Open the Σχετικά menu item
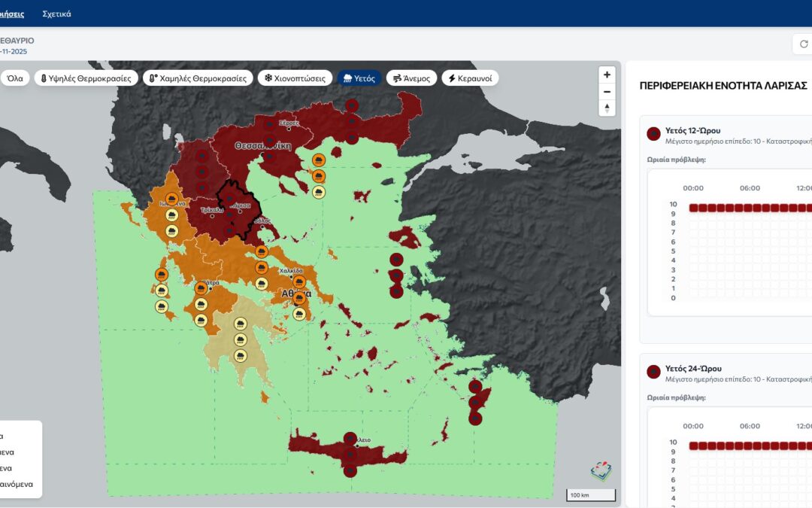Viewport: 812px width, 508px height. (x=58, y=14)
